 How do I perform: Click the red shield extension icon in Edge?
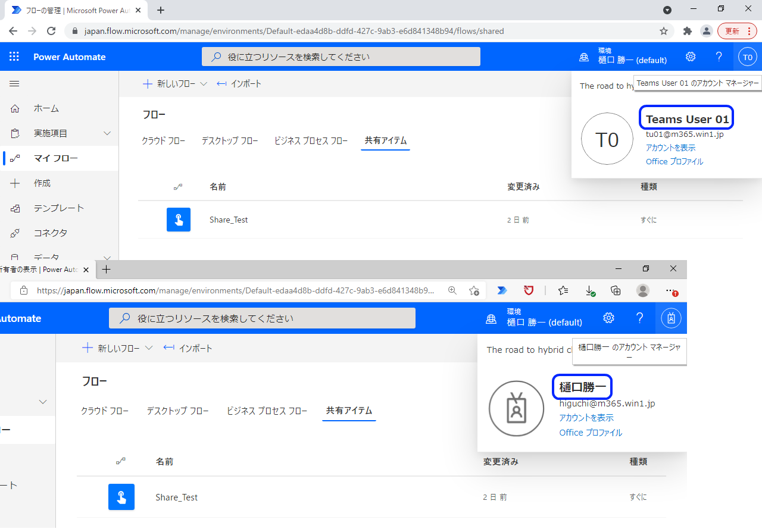(x=529, y=290)
